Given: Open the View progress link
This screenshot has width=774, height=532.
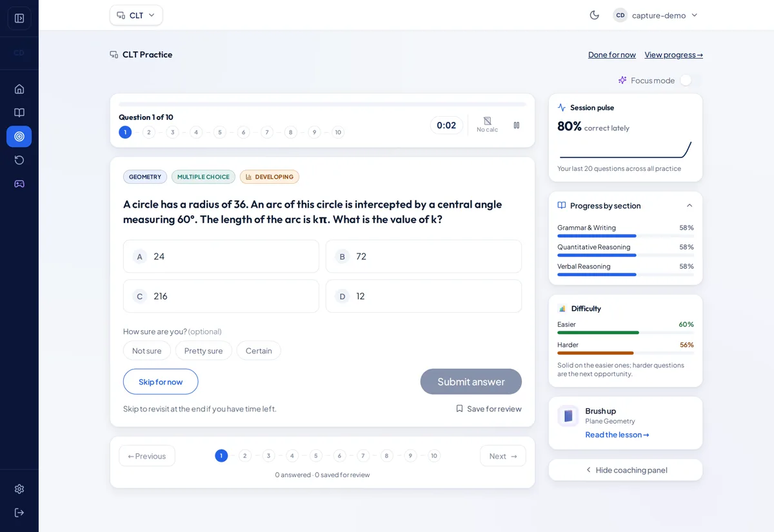Looking at the screenshot, I should (673, 55).
